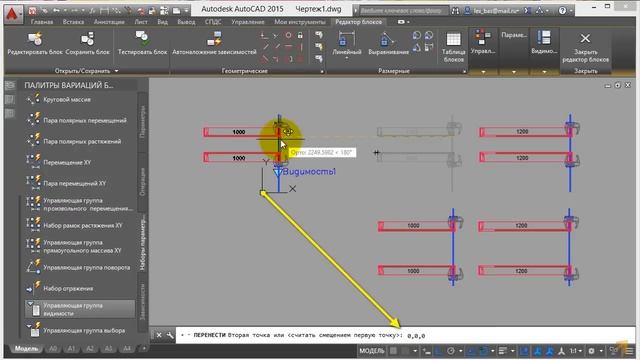The width and height of the screenshot is (640, 360).
Task: Click the Тестировать блок icon
Action: click(142, 38)
